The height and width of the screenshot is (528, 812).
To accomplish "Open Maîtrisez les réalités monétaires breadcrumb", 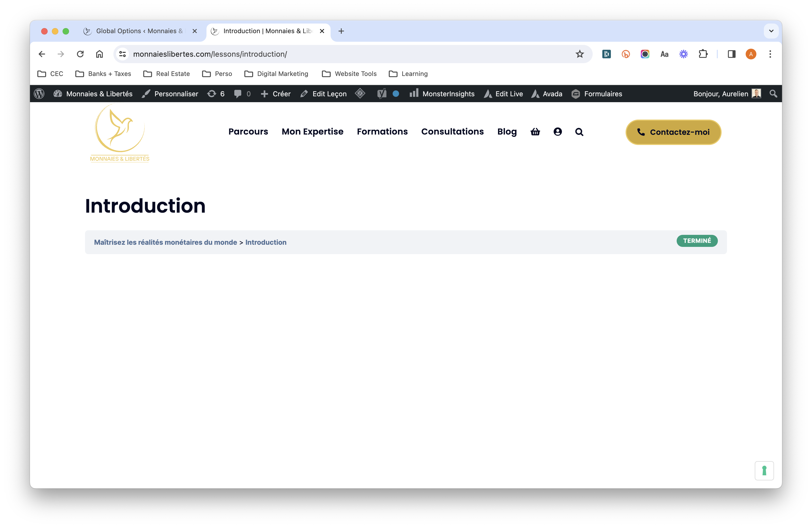I will [x=166, y=242].
